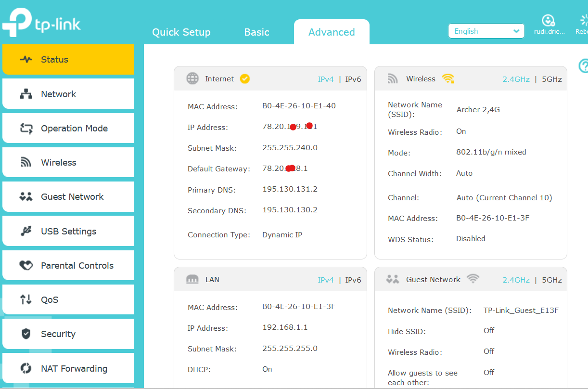Open Parental Controls in sidebar

click(68, 265)
